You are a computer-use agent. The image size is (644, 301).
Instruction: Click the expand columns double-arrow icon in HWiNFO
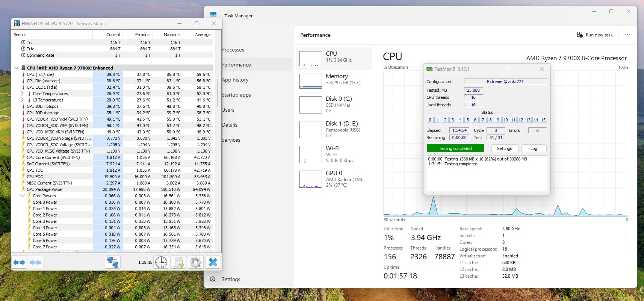[x=19, y=262]
